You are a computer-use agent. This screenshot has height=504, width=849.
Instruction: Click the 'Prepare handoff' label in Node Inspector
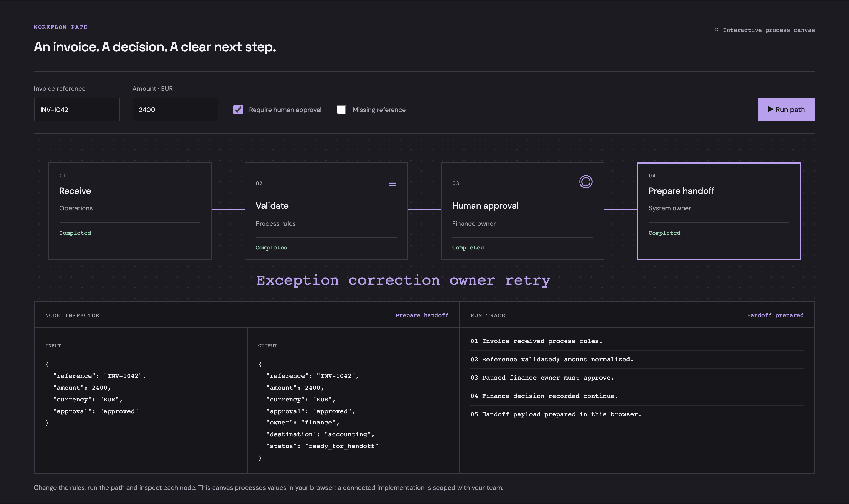point(422,315)
